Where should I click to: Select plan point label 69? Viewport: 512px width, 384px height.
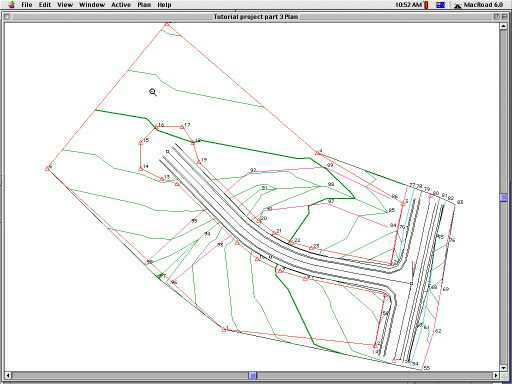[446, 289]
